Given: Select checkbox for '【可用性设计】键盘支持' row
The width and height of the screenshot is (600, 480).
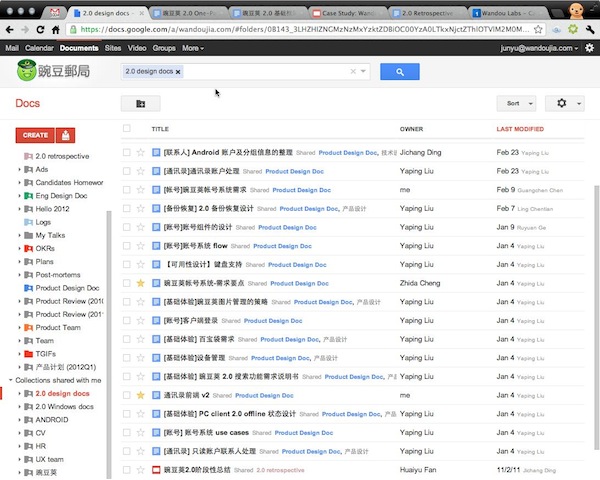Looking at the screenshot, I should coord(126,264).
